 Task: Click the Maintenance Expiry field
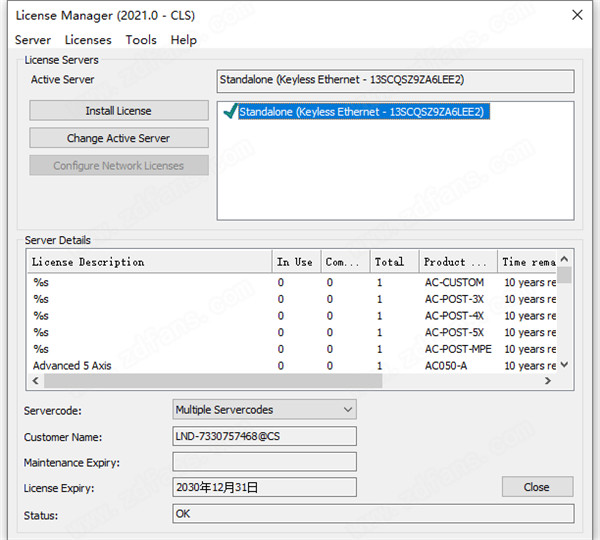coord(264,462)
